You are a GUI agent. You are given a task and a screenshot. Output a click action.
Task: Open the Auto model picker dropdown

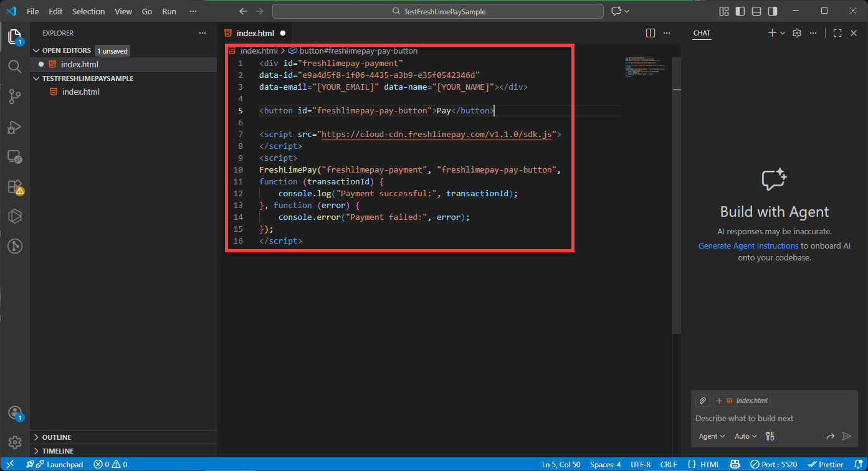[x=745, y=436]
